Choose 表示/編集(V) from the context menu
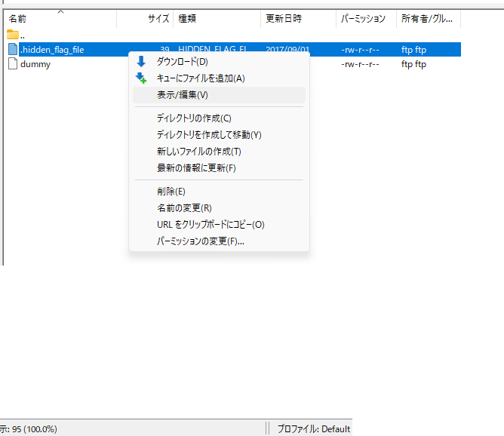The height and width of the screenshot is (436, 504). point(182,95)
